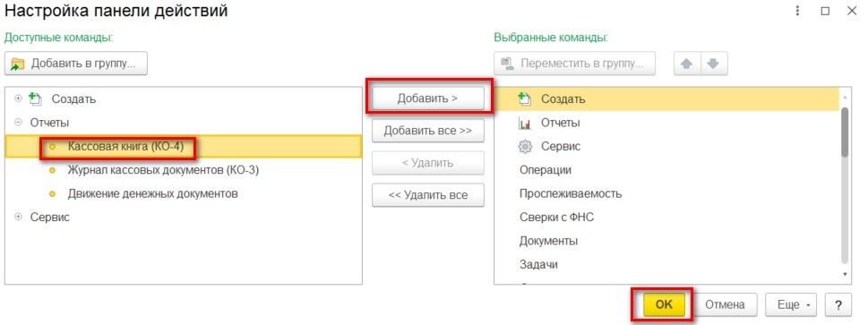
Task: Open the Еще dropdown menu
Action: tap(791, 304)
